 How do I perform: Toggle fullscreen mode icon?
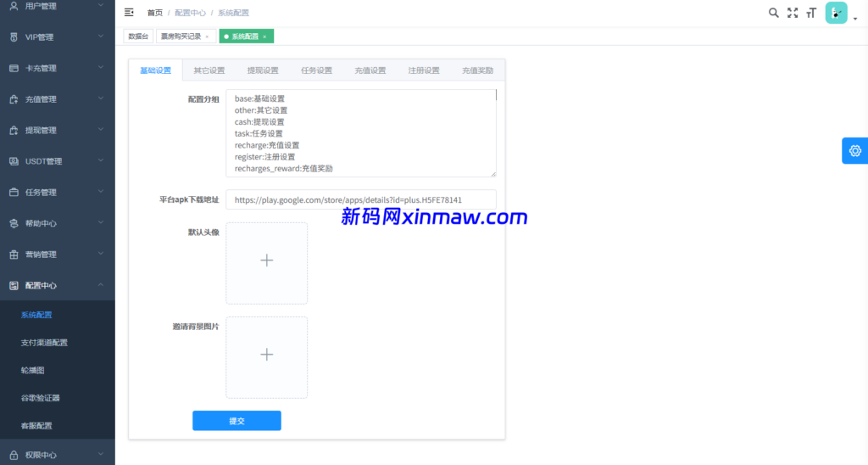[793, 13]
